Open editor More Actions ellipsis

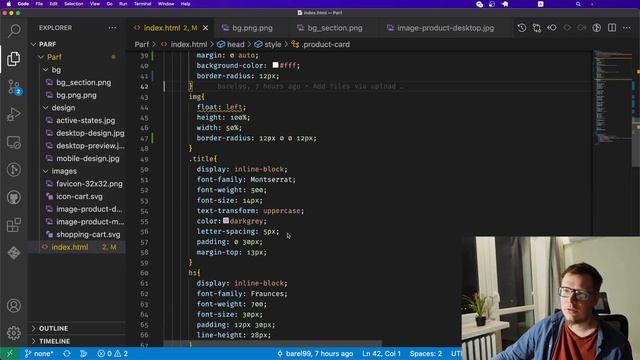pos(627,28)
